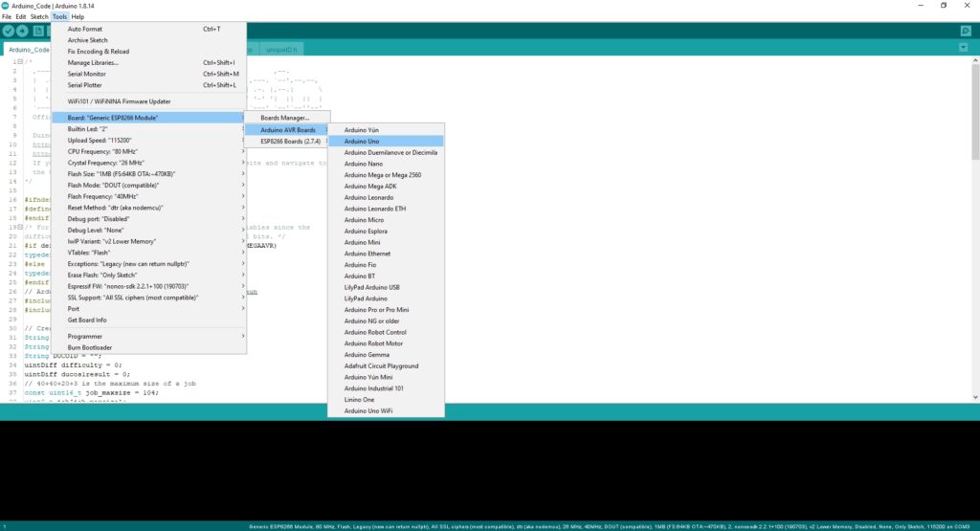Click the editor scrollbar up arrow
This screenshot has height=531, width=980.
point(975,60)
